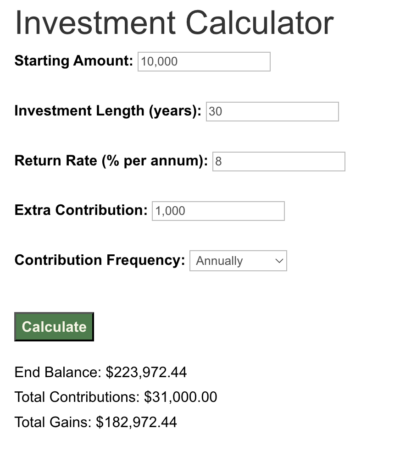Focus the Starting Amount input field
Image resolution: width=400 pixels, height=450 pixels.
point(204,62)
